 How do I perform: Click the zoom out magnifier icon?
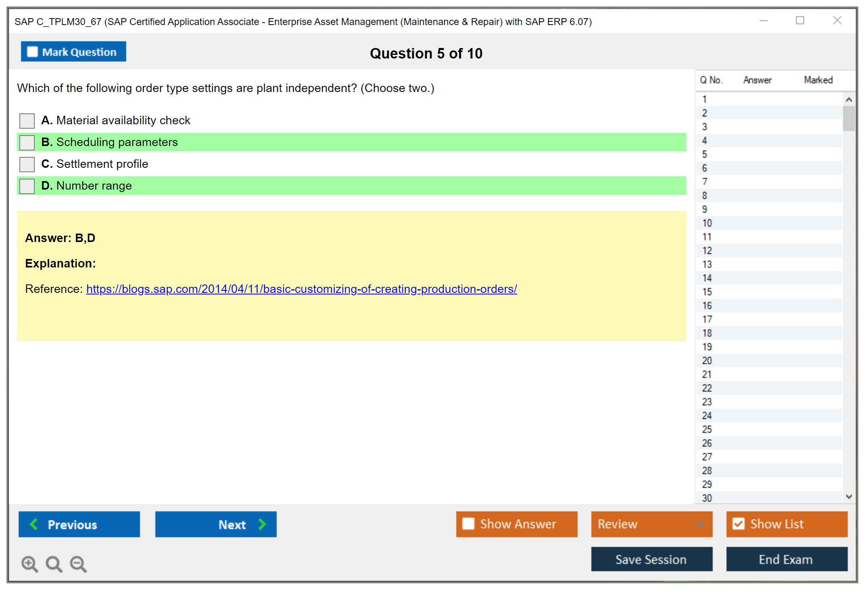78,564
